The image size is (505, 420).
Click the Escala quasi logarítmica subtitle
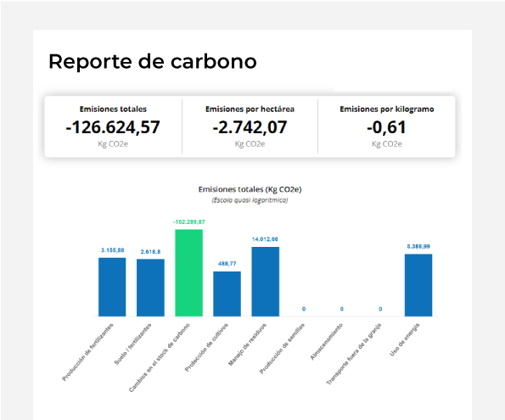click(250, 200)
